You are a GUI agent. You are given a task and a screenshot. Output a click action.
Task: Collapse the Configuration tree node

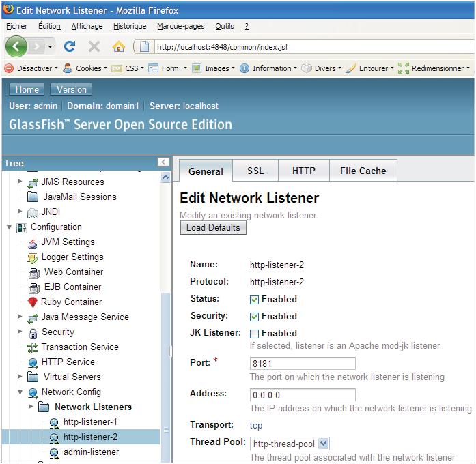tap(9, 227)
